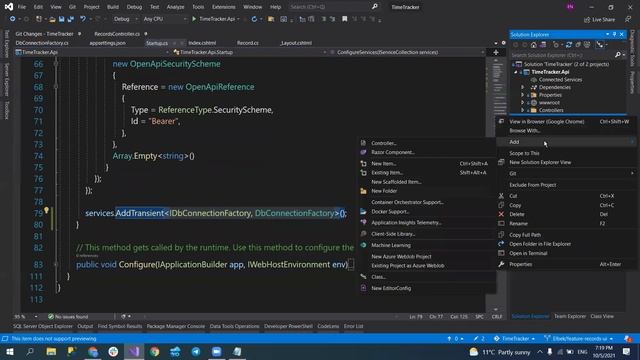Open the Build menu
The width and height of the screenshot is (640, 360).
click(113, 7)
